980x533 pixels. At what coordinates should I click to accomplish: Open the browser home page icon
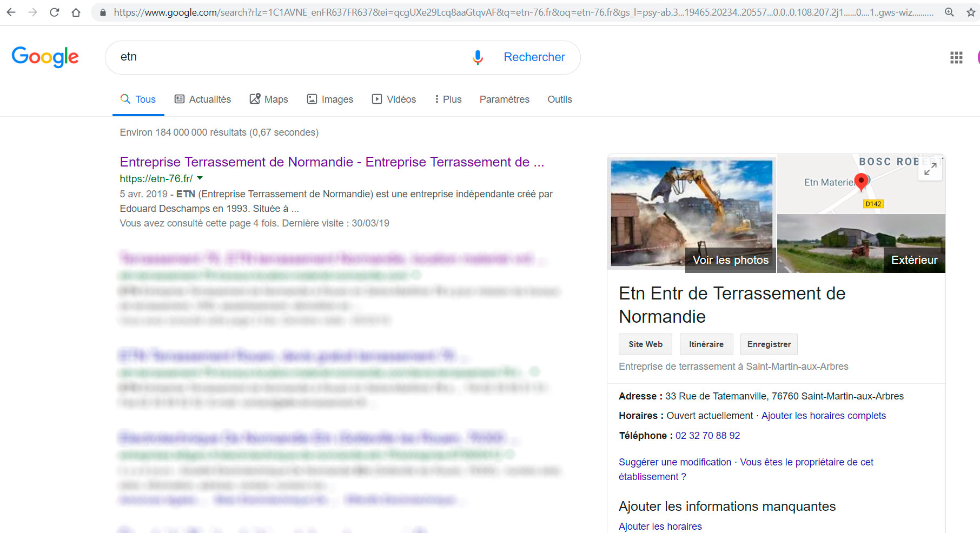tap(76, 12)
